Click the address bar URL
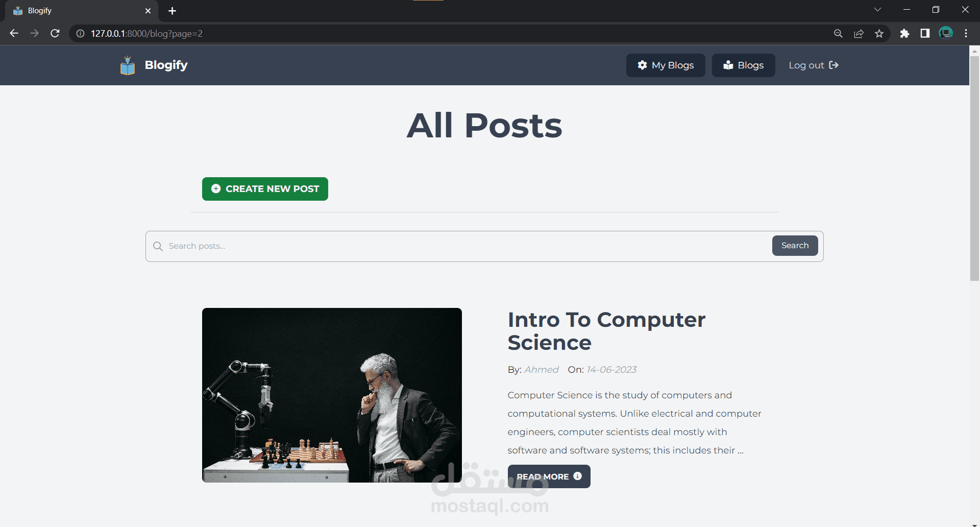Viewport: 980px width, 527px height. 146,34
